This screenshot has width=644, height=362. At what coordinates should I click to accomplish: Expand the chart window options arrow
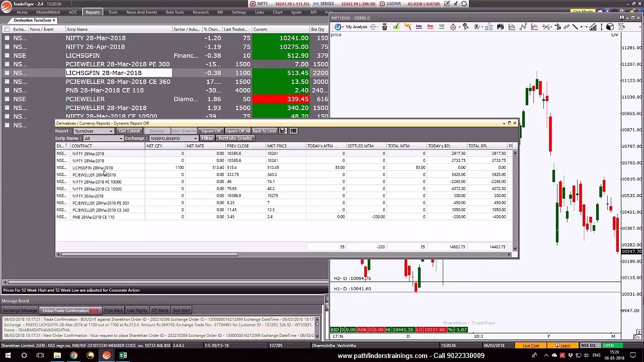[x=627, y=18]
